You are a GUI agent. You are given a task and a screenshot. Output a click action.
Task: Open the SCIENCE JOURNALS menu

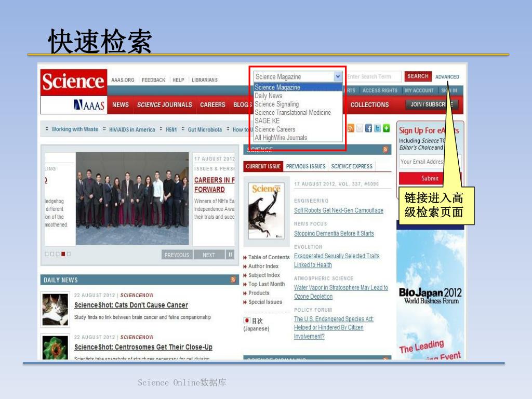165,105
